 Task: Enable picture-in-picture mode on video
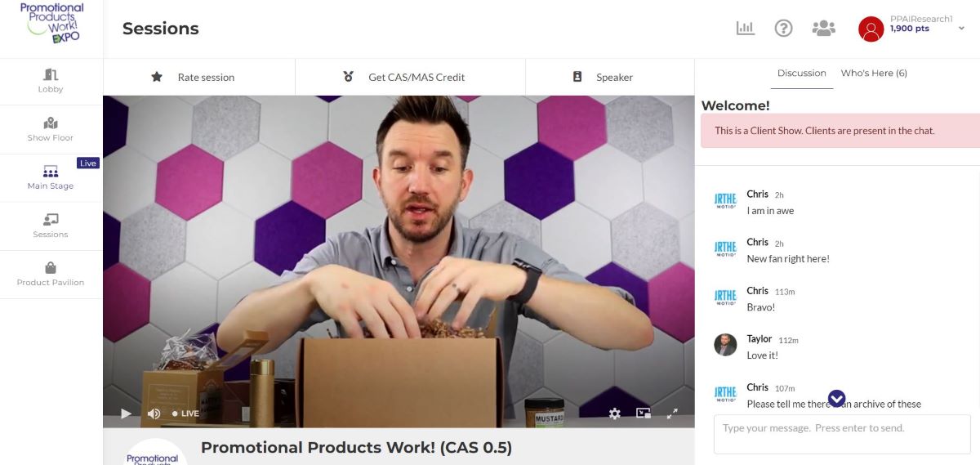coord(644,414)
